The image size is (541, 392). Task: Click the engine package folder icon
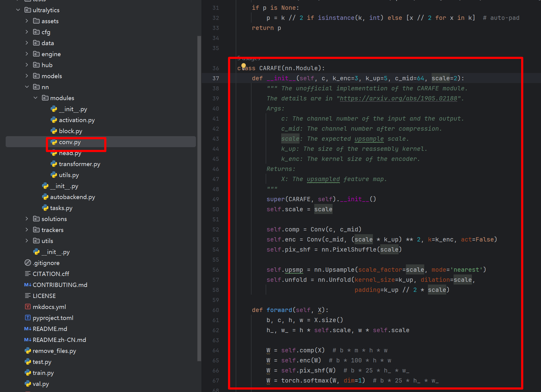coord(36,54)
